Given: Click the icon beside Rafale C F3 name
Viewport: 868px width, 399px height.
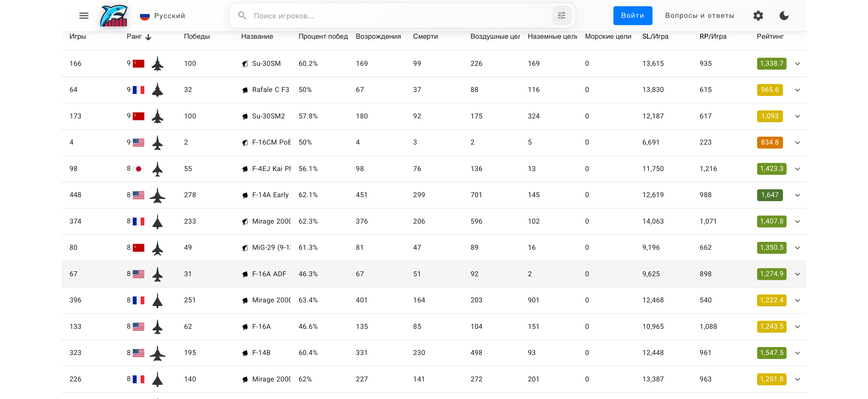Looking at the screenshot, I should [x=245, y=90].
